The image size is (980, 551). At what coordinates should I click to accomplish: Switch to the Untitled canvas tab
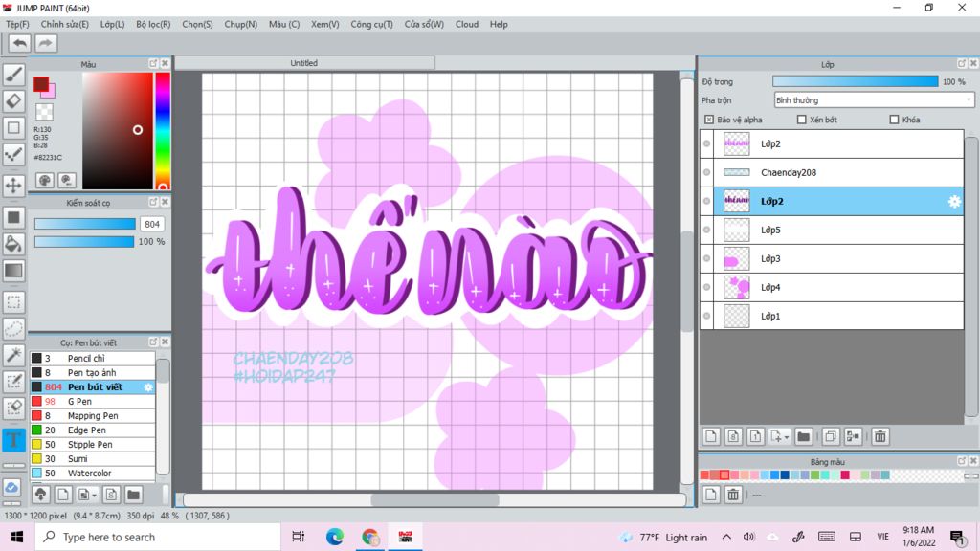point(304,63)
